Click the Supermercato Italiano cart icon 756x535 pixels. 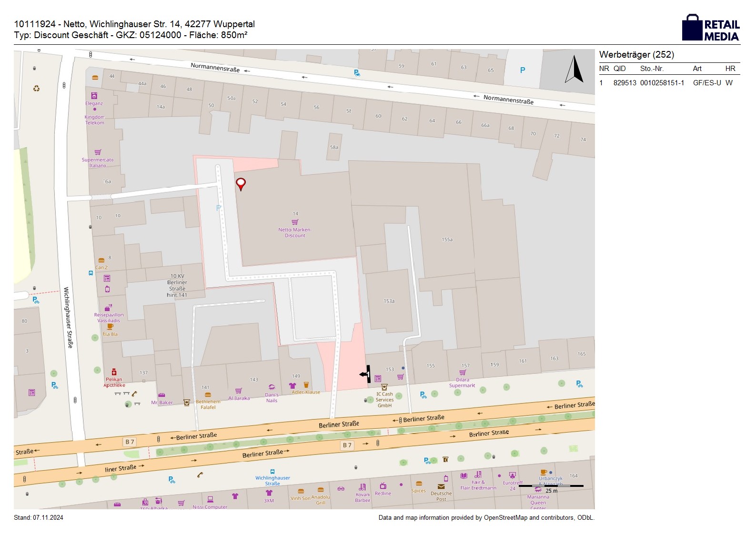98,152
